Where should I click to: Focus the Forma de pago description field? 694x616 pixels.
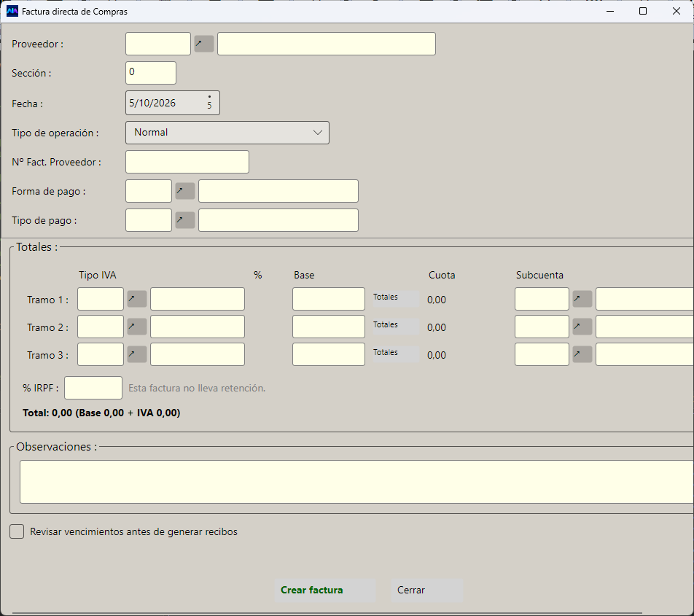coord(278,191)
